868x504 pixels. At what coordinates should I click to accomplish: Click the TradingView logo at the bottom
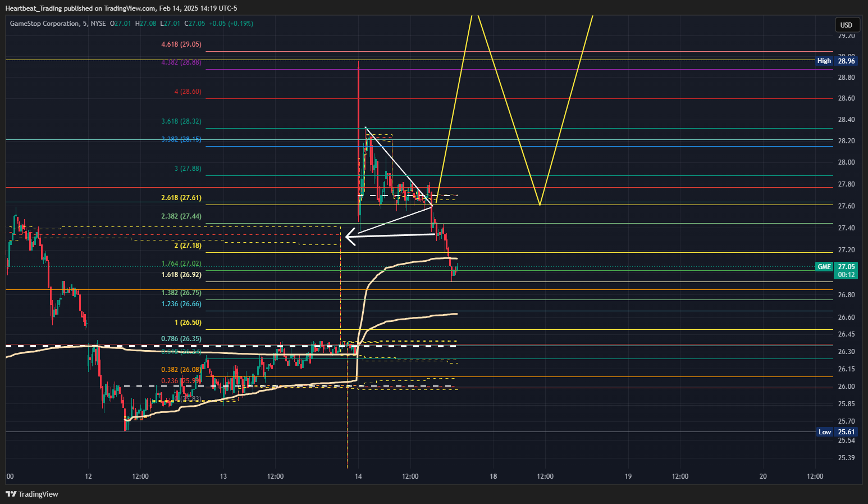(x=32, y=494)
